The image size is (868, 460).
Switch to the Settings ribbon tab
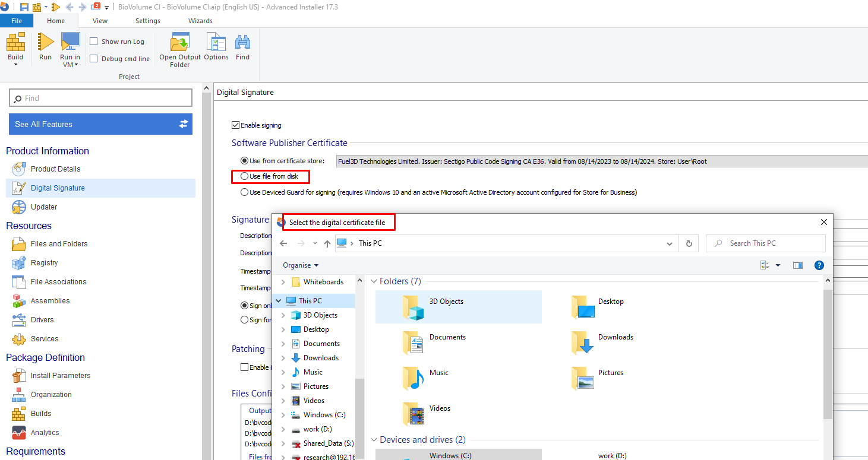pyautogui.click(x=148, y=21)
